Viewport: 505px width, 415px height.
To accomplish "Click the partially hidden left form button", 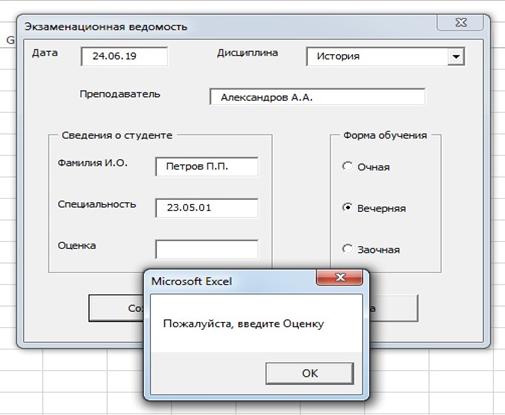I will 116,308.
